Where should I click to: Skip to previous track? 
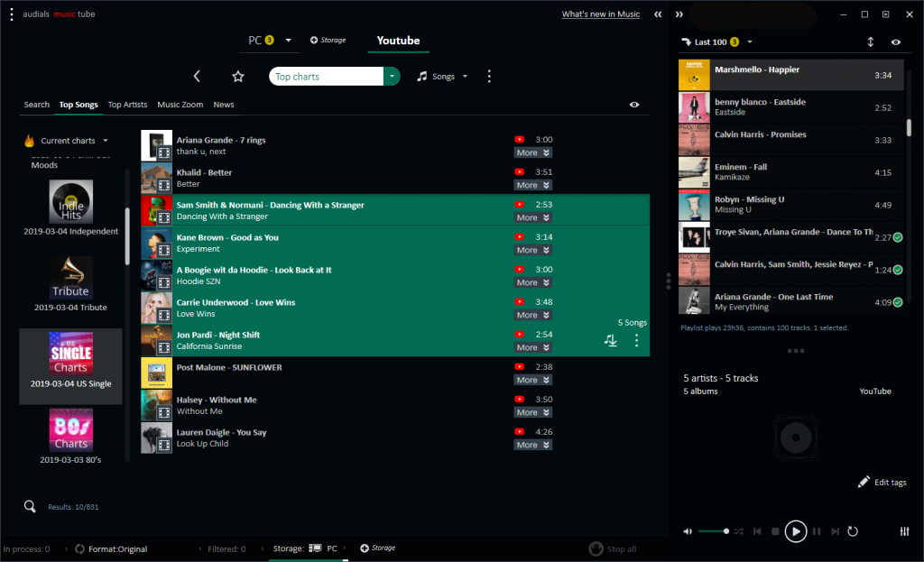coord(757,531)
